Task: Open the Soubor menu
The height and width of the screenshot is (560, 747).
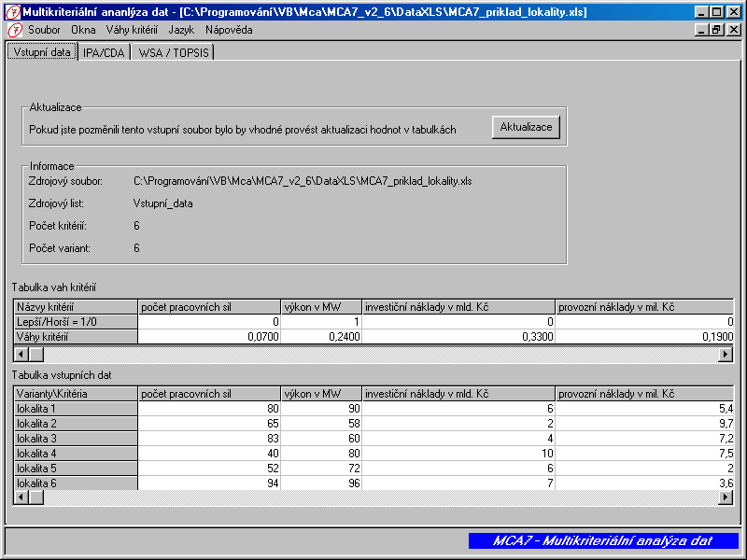Action: [x=44, y=30]
